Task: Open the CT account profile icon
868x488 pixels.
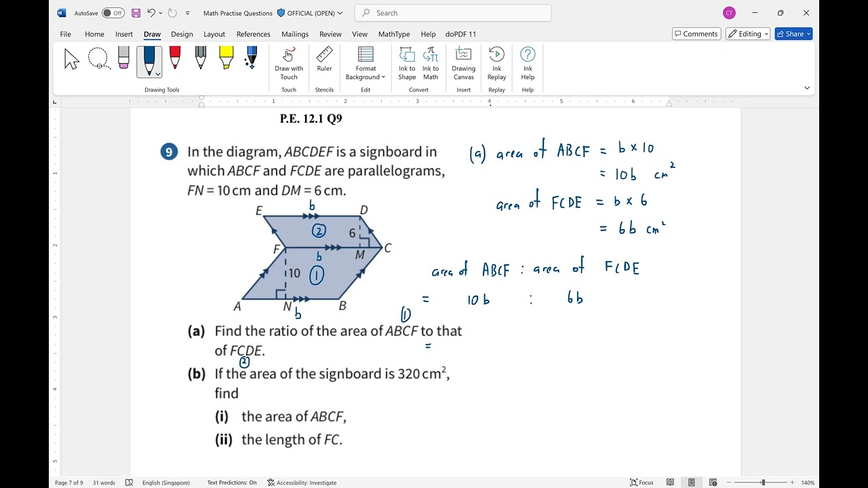Action: pos(729,13)
